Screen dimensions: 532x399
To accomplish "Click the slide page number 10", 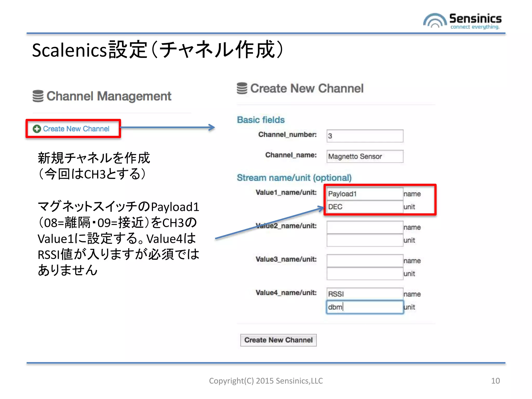I will 495,381.
